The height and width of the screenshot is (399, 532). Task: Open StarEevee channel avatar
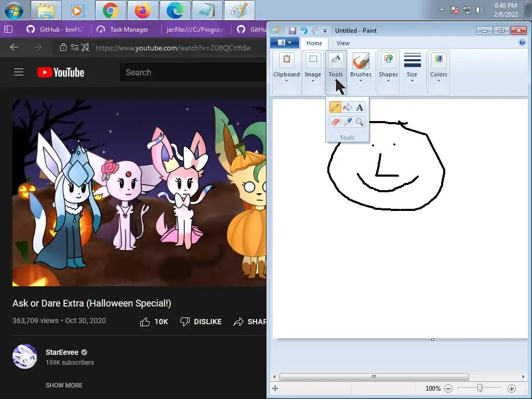tap(25, 356)
